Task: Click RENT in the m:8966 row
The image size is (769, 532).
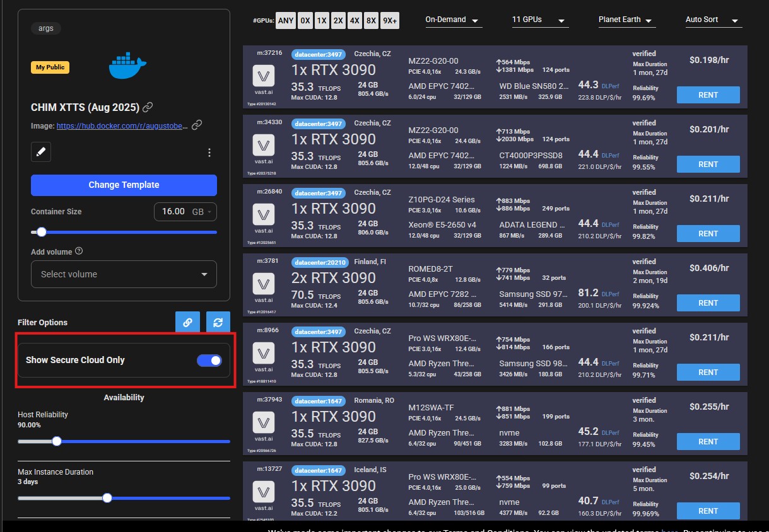Action: tap(708, 372)
